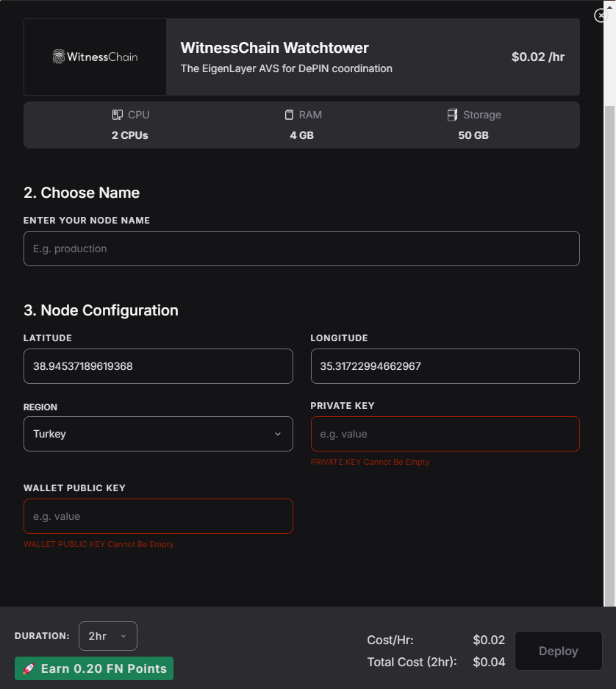This screenshot has width=616, height=689.
Task: Click the vertical scrollbar thumb
Action: 609,356
